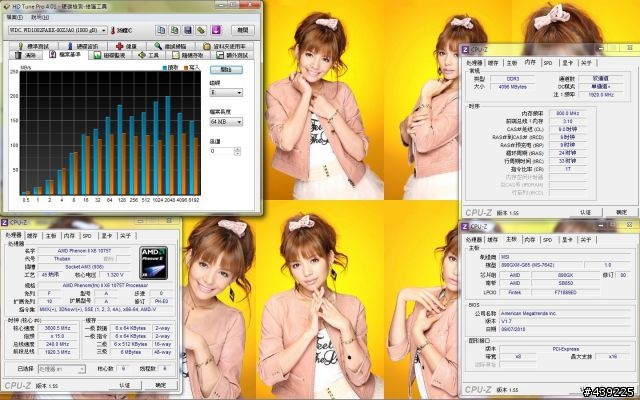Select 显卡 tab in bottom-left CPU-Z window

[107, 236]
